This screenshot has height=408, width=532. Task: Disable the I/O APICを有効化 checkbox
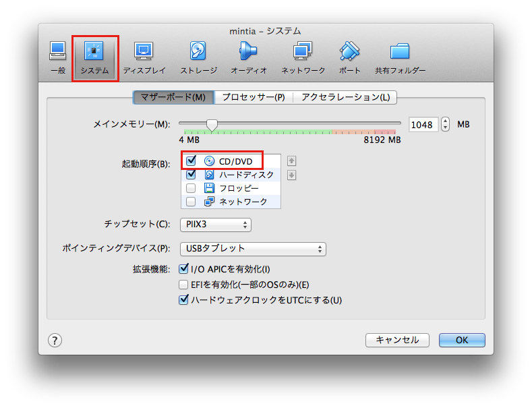[183, 269]
